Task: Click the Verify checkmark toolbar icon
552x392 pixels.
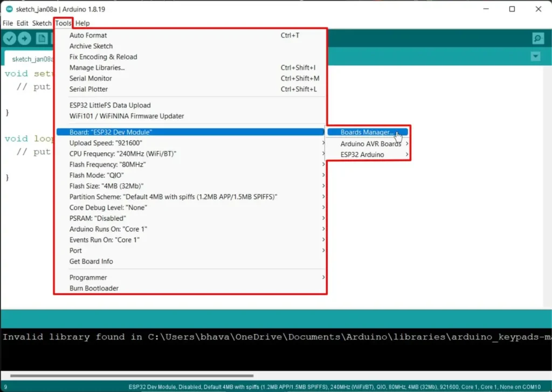Action: coord(9,38)
